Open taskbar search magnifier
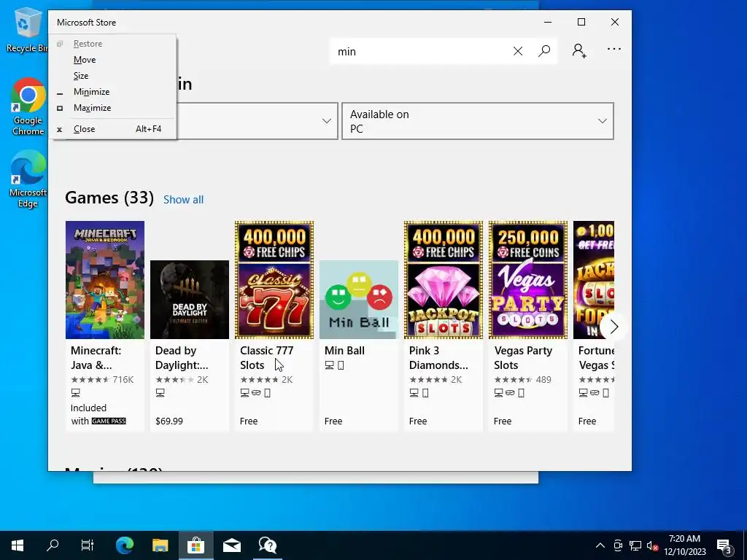 [53, 545]
